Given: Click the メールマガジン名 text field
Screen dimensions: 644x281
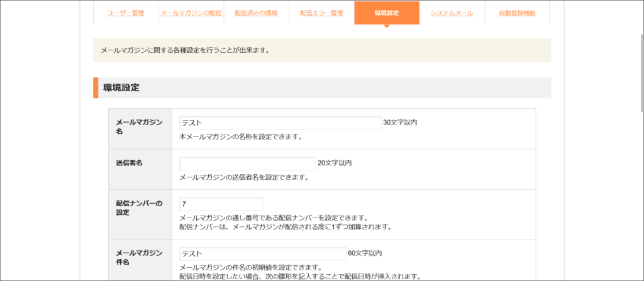Looking at the screenshot, I should [280, 123].
